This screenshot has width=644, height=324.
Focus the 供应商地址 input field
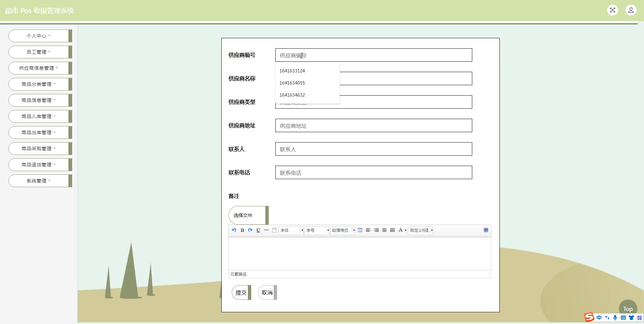click(374, 125)
